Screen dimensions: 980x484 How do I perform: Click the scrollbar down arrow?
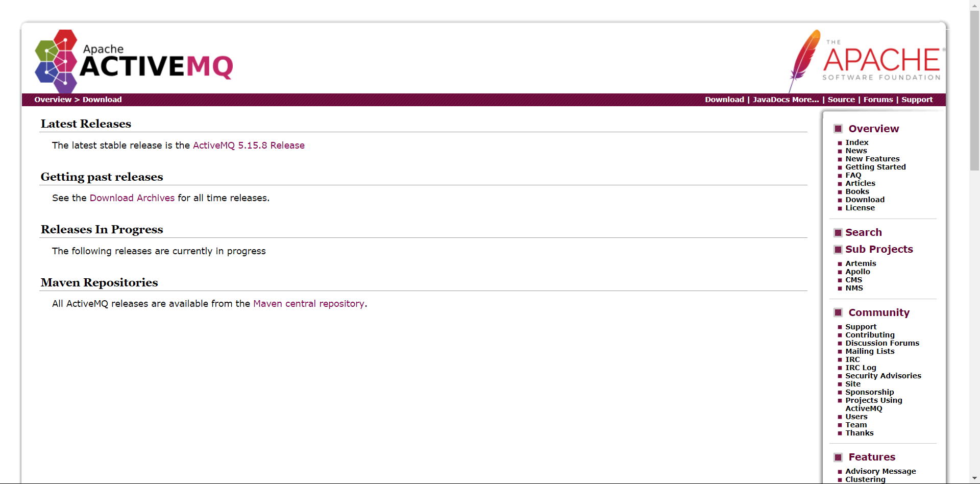975,479
